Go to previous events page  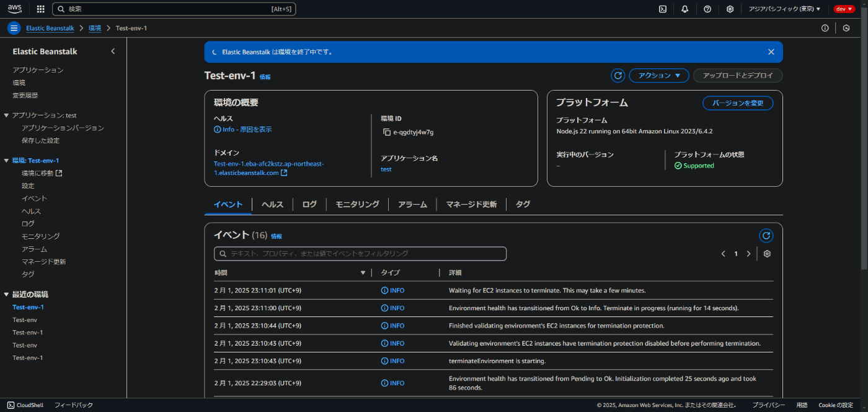click(x=723, y=254)
